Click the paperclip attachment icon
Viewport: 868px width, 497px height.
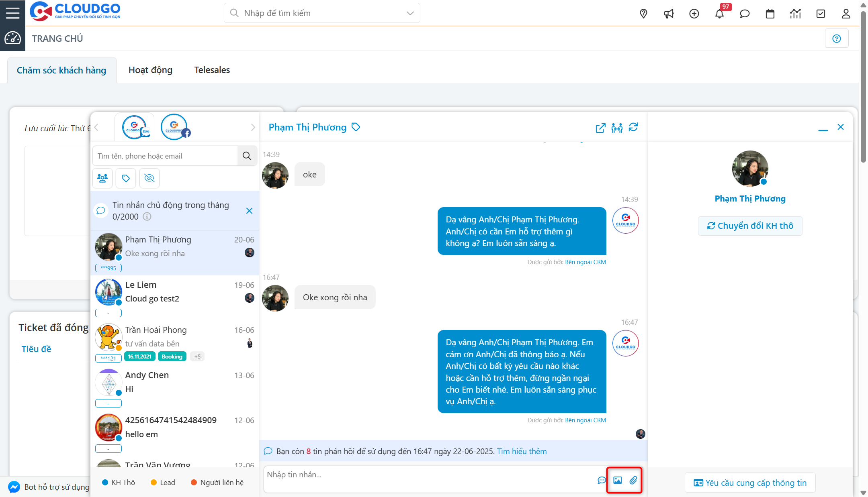[634, 479]
